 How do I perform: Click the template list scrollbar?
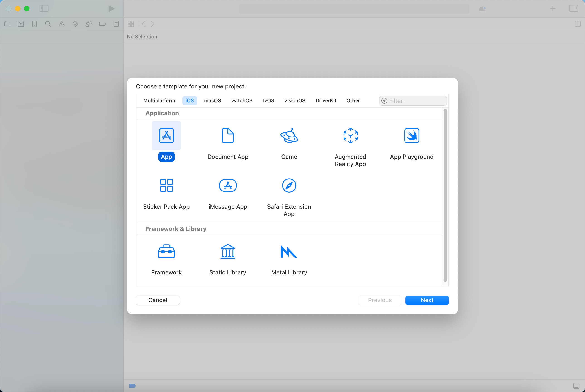(445, 195)
